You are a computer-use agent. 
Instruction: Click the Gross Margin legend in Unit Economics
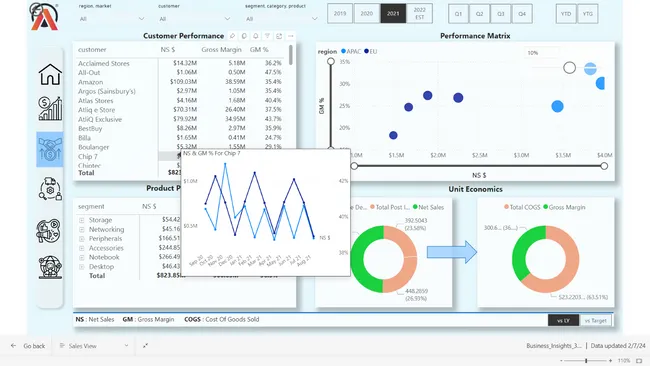click(x=564, y=207)
